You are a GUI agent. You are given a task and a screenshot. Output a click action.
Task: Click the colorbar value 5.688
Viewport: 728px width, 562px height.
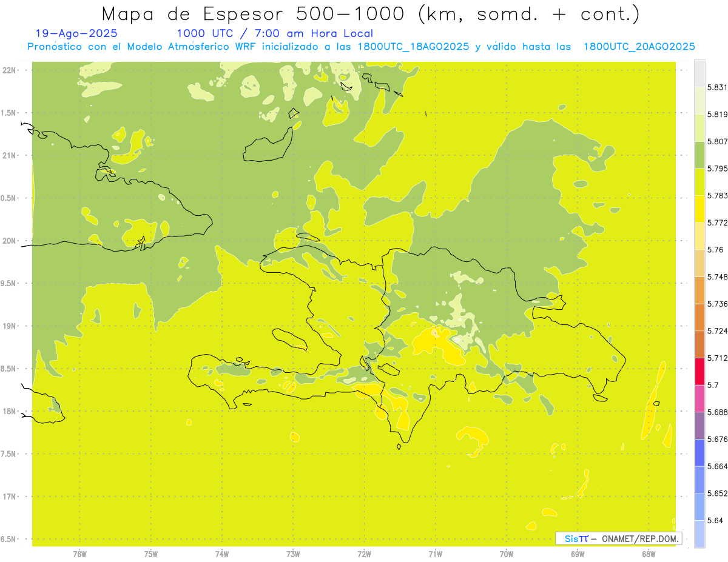click(717, 412)
